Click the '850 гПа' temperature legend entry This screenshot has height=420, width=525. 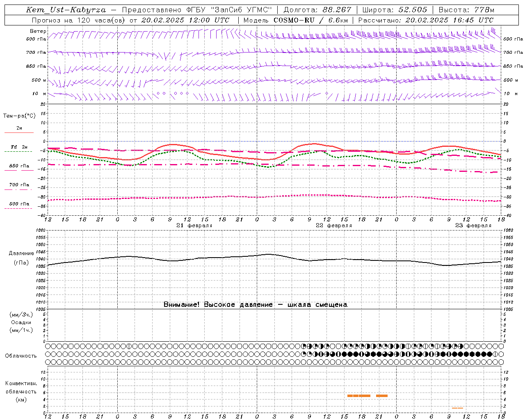point(19,166)
